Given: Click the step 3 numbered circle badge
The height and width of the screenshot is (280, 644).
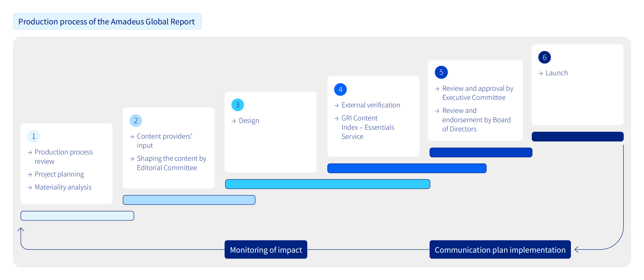Looking at the screenshot, I should tap(237, 105).
